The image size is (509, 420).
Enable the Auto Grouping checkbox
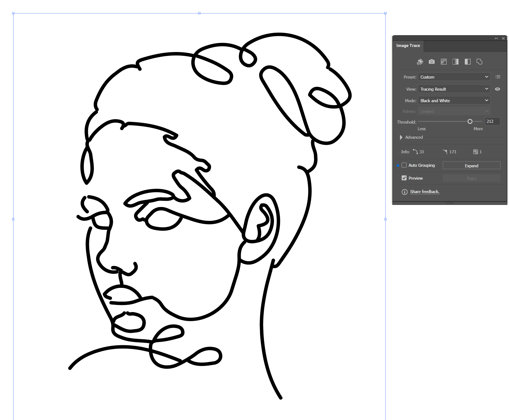point(404,165)
